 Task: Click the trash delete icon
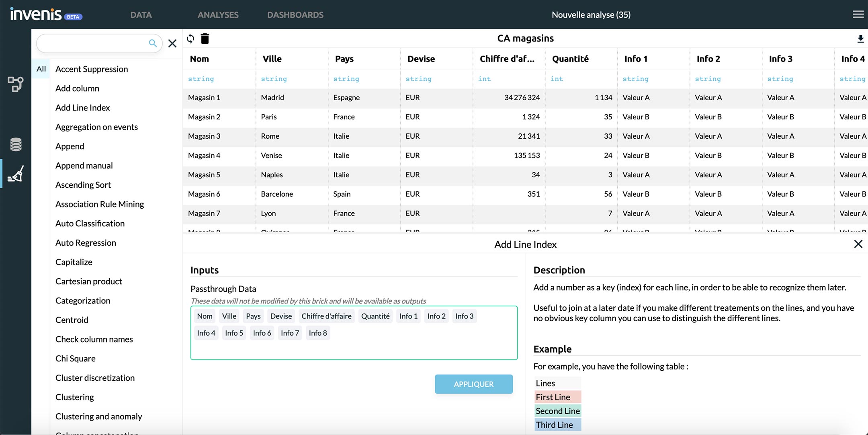pos(205,39)
